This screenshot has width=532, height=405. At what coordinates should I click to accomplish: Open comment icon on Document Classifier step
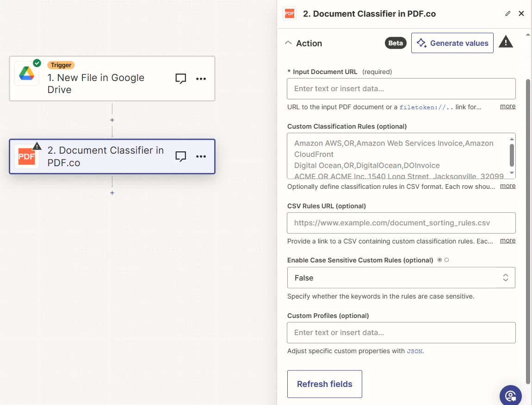pyautogui.click(x=181, y=156)
